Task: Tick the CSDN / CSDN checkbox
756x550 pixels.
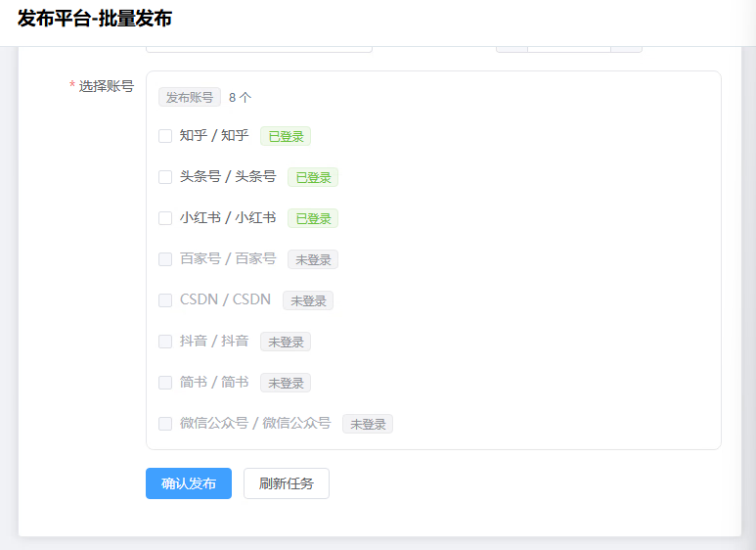Action: click(x=165, y=300)
